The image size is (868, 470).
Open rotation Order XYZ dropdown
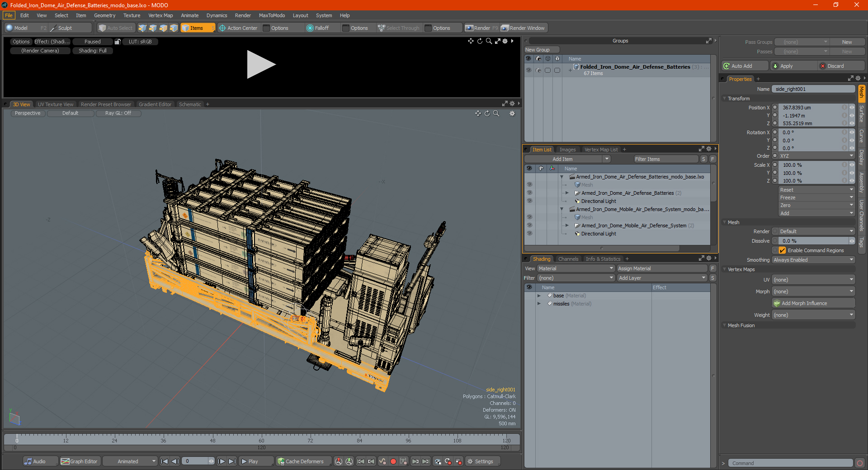coord(816,156)
